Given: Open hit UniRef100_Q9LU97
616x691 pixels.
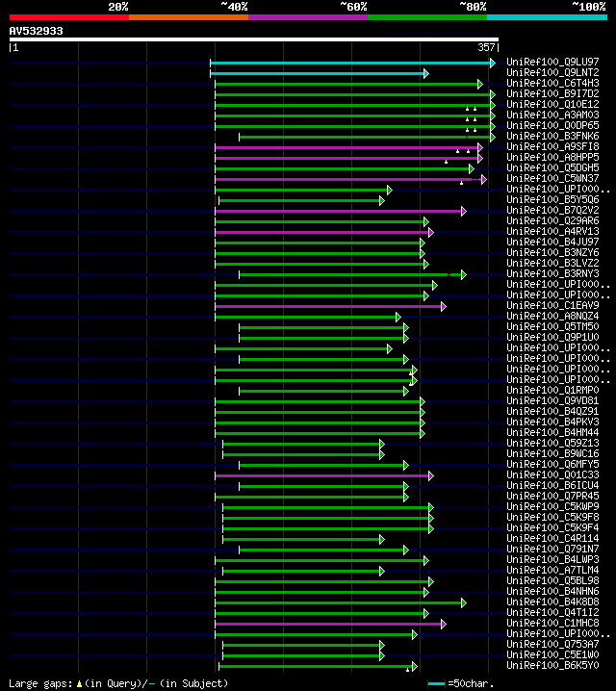Looking at the screenshot, I should click(x=552, y=62).
